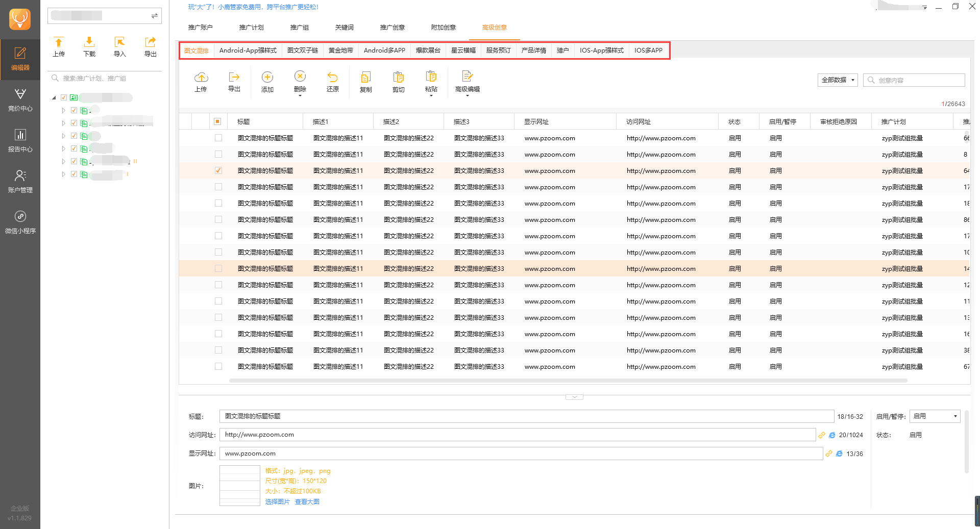
Task: Check the last table row checkbox
Action: point(218,366)
